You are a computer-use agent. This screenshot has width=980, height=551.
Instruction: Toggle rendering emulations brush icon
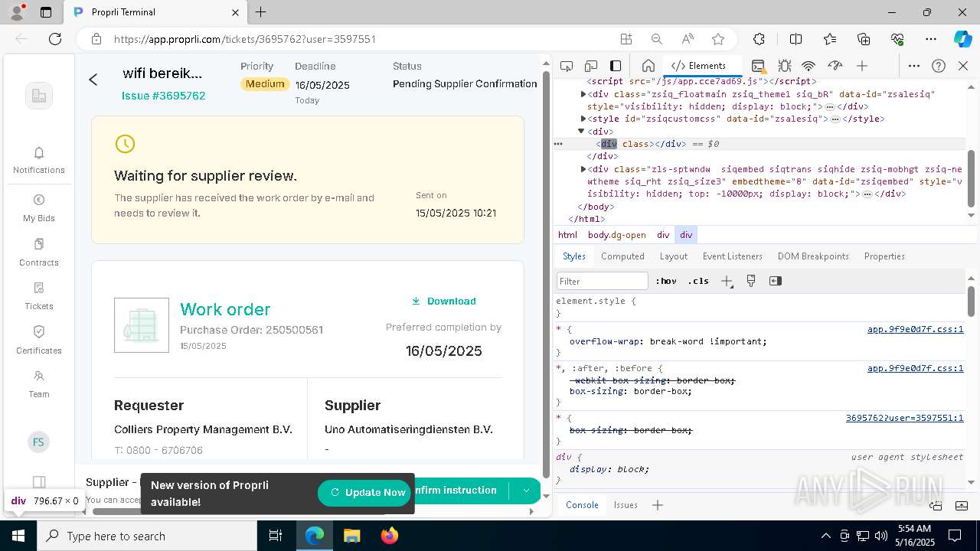(x=751, y=281)
